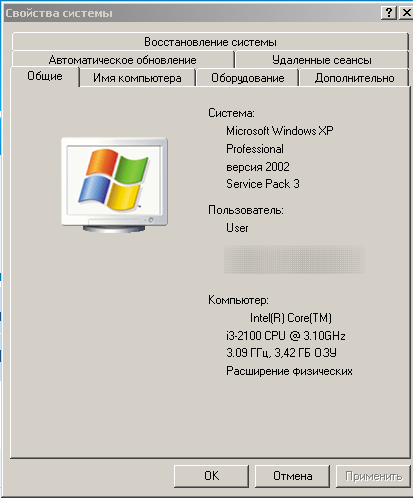The width and height of the screenshot is (413, 498).
Task: Click the Service Pack 3 text
Action: 263,184
